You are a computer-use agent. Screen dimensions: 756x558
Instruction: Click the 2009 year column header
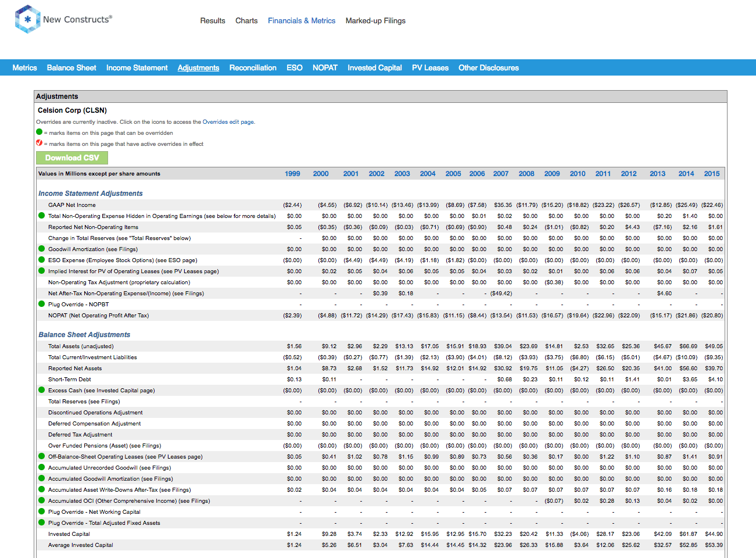pos(552,174)
